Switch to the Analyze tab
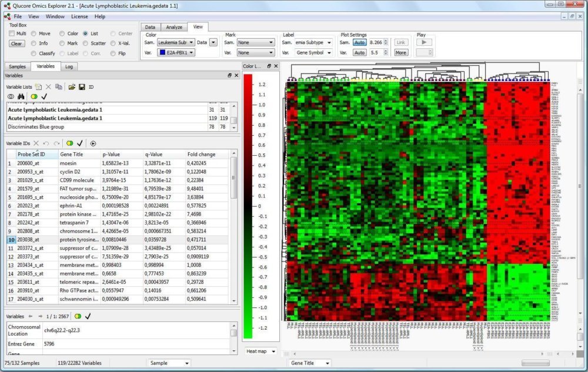 (174, 27)
